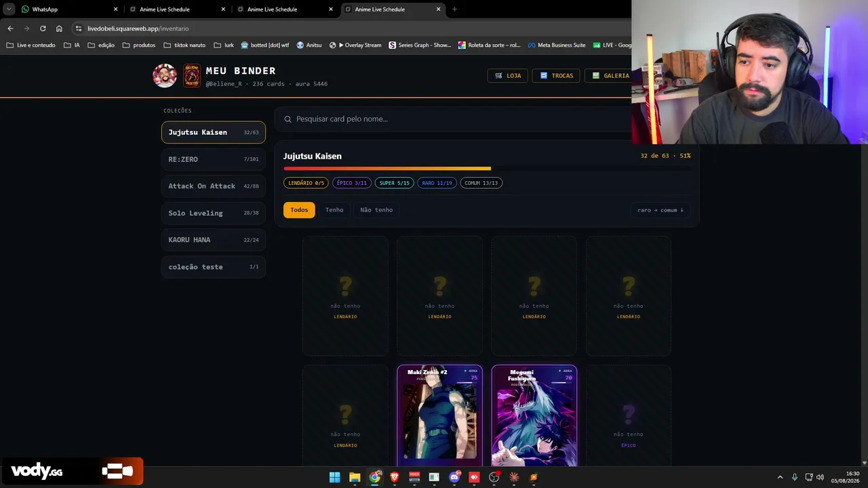868x488 pixels.
Task: Open the Meta Business Suite bookmark
Action: [x=557, y=45]
